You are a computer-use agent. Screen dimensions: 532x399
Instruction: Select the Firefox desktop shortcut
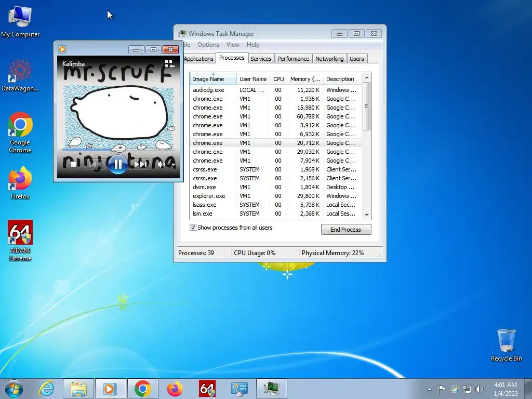[20, 183]
